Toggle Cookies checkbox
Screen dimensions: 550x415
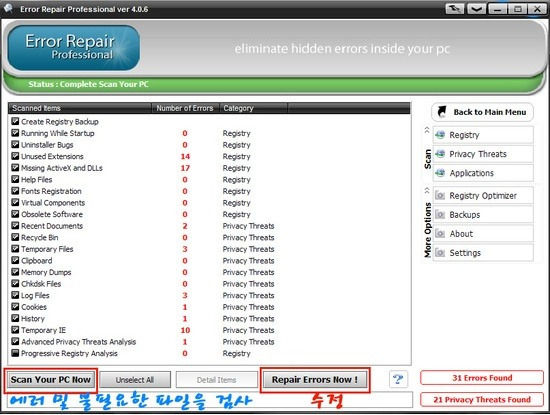tap(15, 307)
